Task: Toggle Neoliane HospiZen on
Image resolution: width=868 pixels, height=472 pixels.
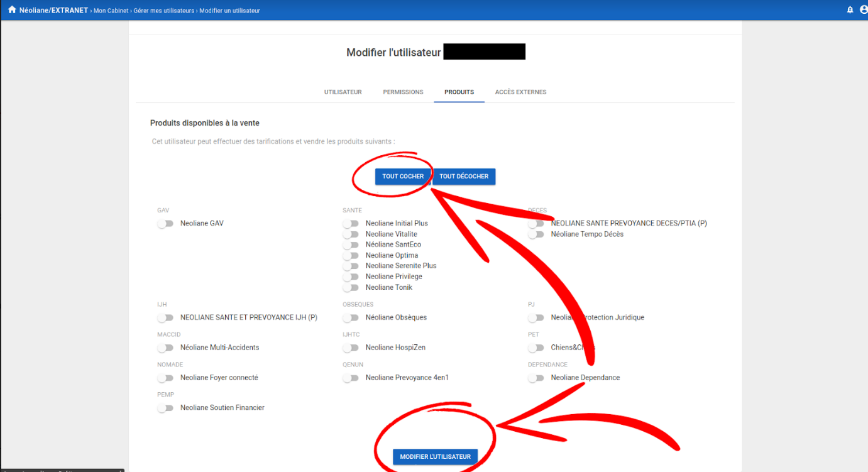Action: [x=351, y=348]
